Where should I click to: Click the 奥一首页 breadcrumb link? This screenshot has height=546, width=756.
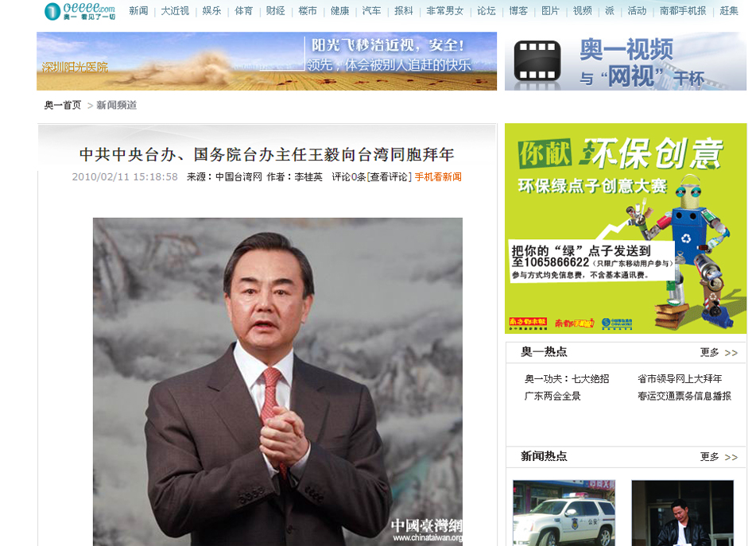[x=62, y=105]
